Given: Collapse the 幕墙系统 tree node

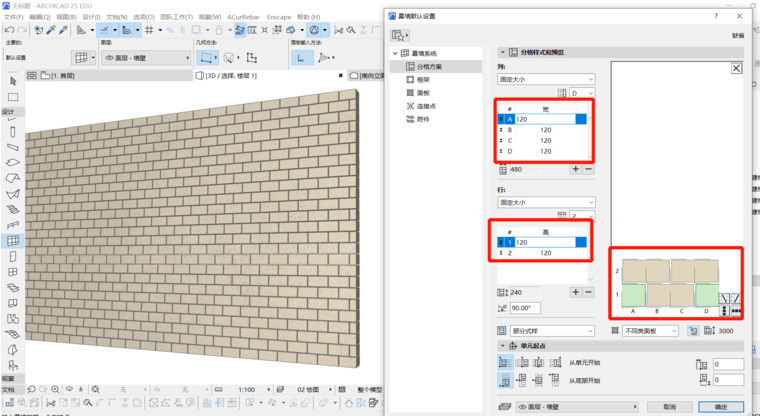Looking at the screenshot, I should click(x=396, y=53).
